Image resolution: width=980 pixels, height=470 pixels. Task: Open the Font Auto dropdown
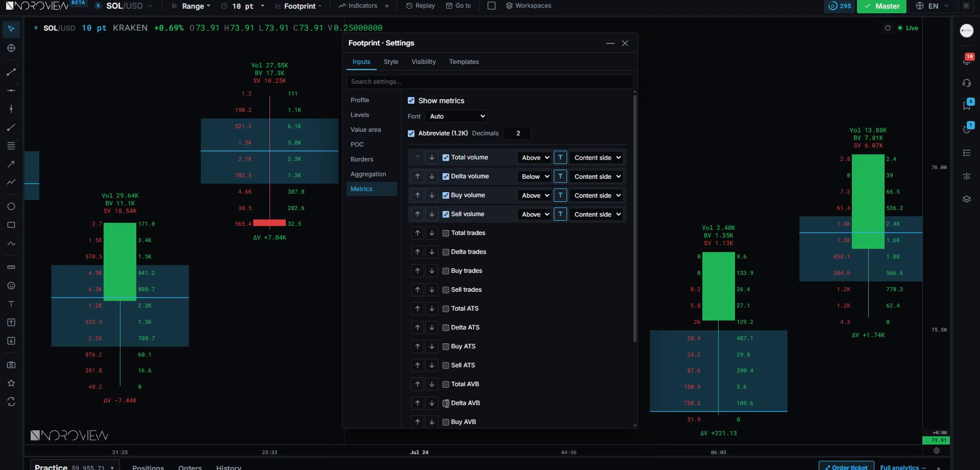click(456, 116)
